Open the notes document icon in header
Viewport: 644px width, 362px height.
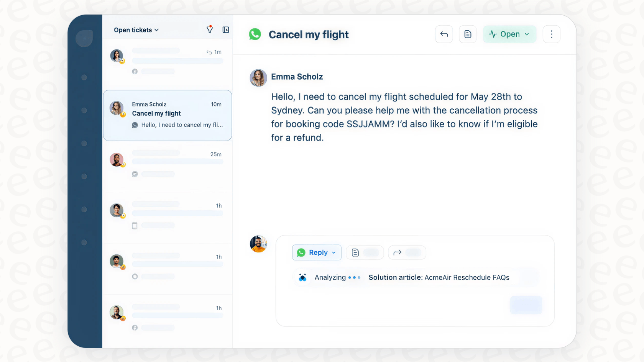coord(468,34)
